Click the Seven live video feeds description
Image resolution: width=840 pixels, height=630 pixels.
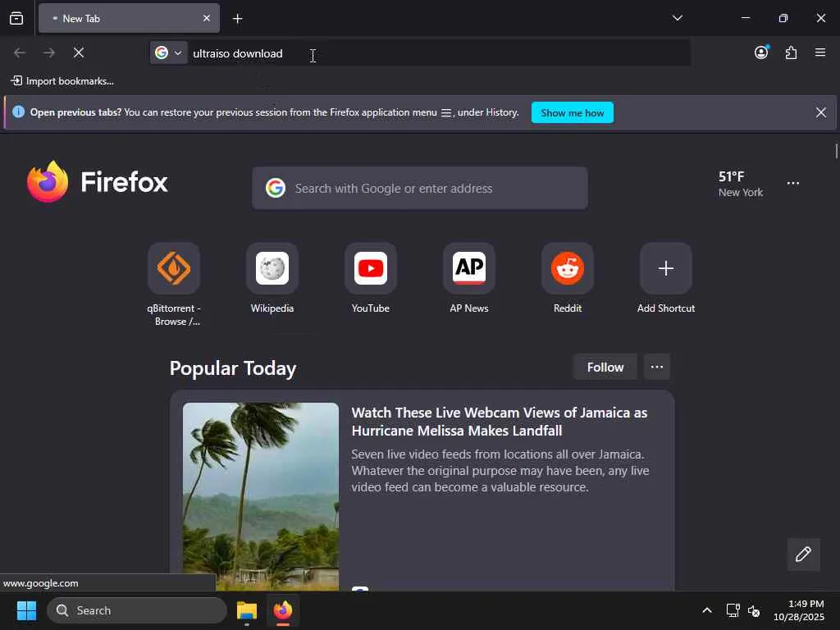[500, 470]
